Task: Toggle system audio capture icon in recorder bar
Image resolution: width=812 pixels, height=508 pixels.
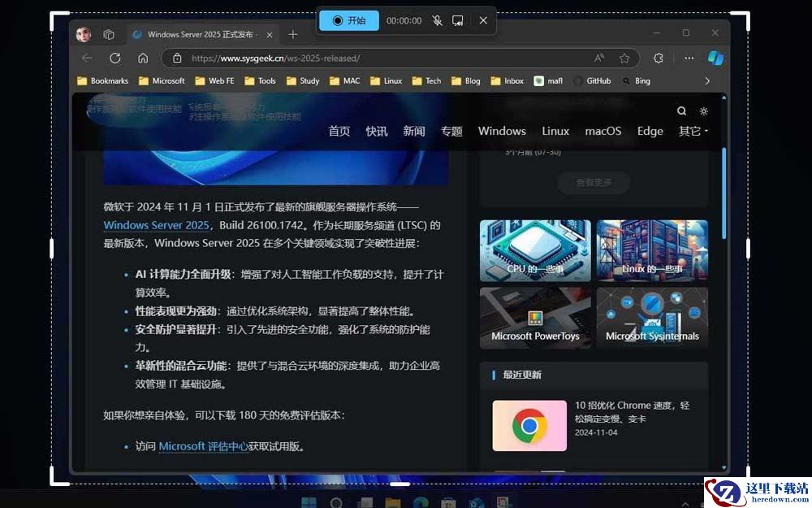Action: [457, 21]
